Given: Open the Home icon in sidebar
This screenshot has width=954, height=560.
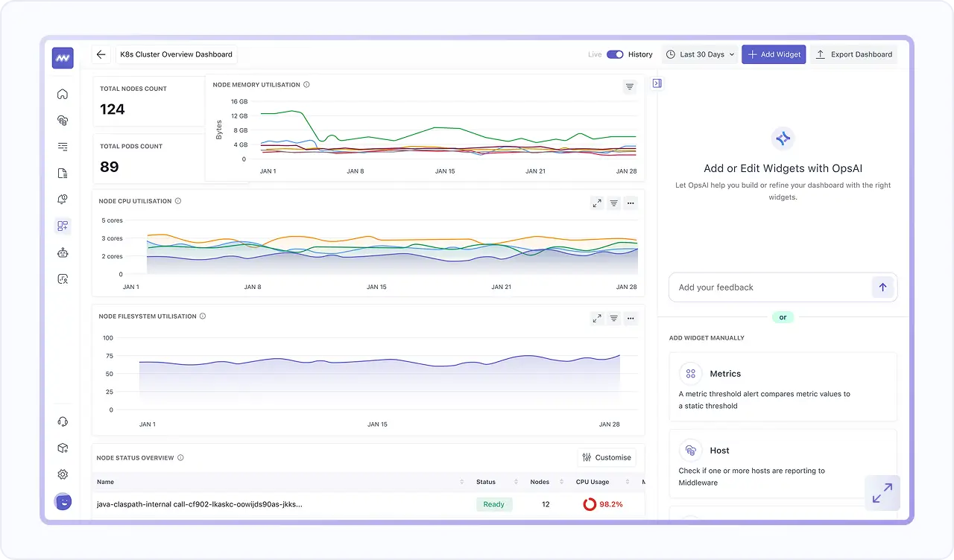Looking at the screenshot, I should click(x=63, y=94).
